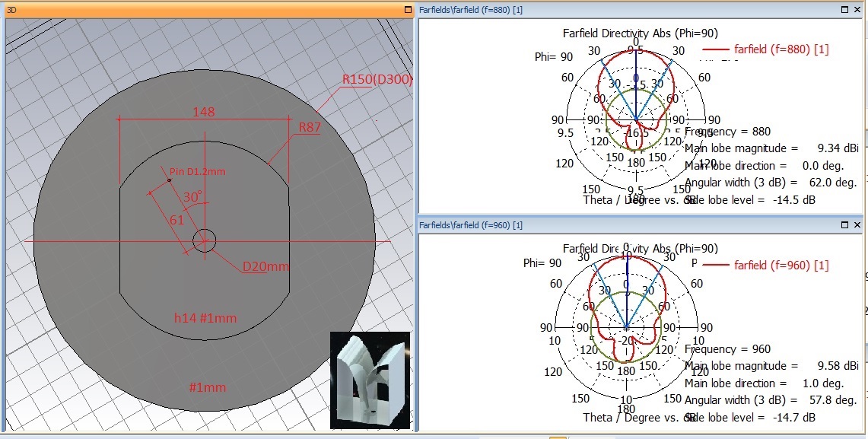Select the farfield (f=960) title bar
Image resolution: width=868 pixels, height=439 pixels.
coord(609,225)
